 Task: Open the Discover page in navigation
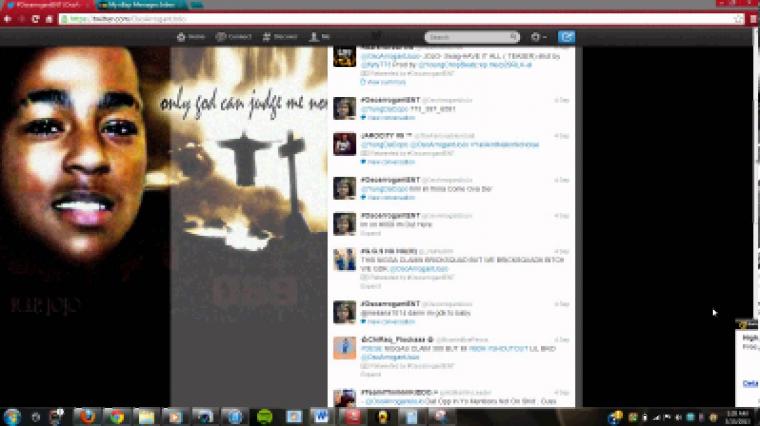tap(279, 37)
